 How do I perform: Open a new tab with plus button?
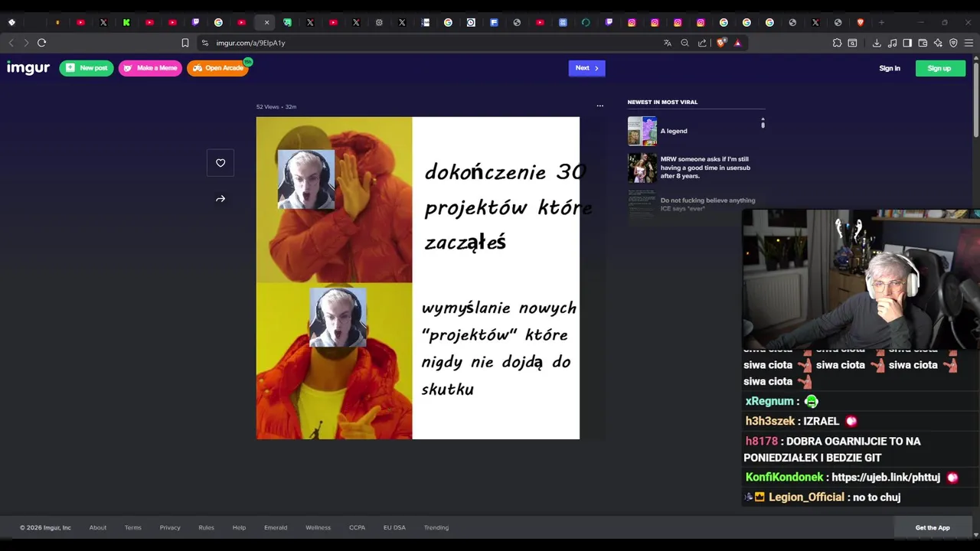coord(881,22)
